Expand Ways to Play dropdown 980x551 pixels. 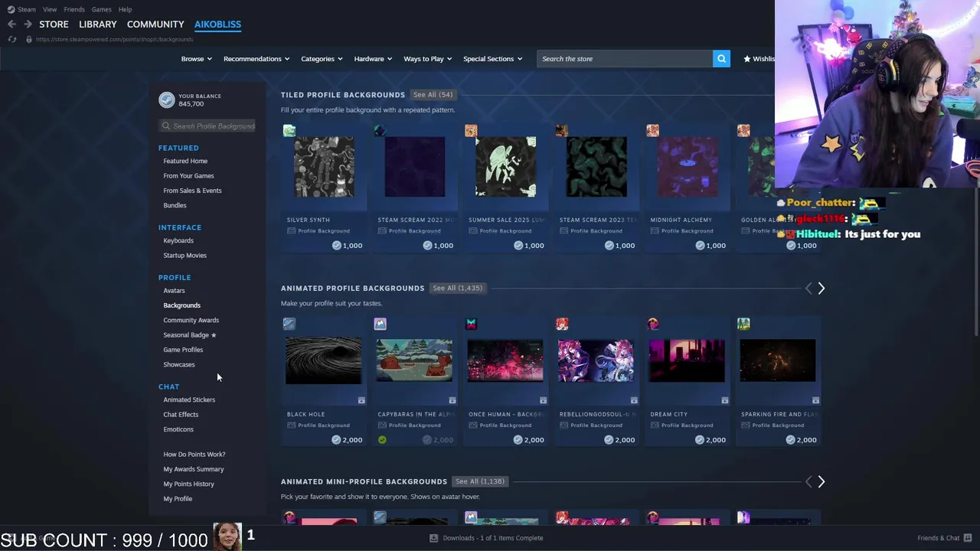[x=428, y=59]
